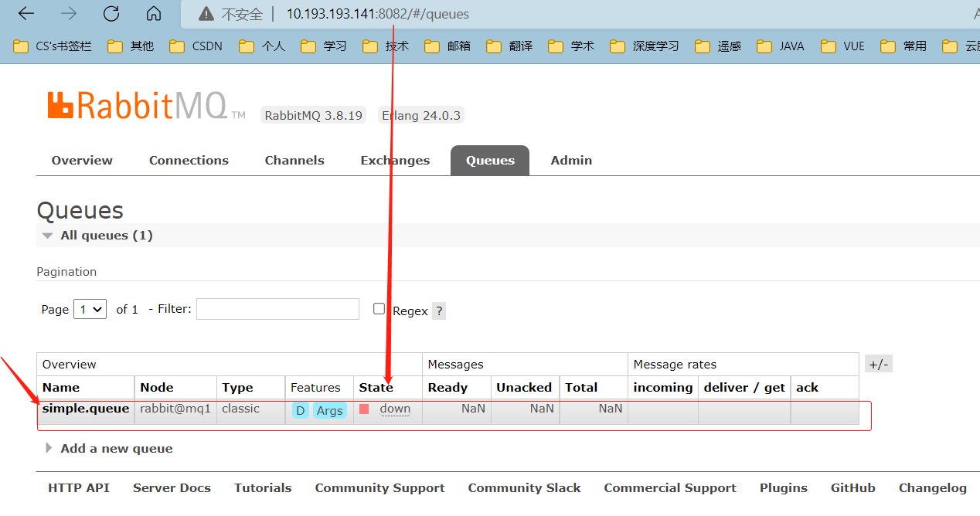980x516 pixels.
Task: Open CS's书签栏 bookmark folder
Action: 53,46
